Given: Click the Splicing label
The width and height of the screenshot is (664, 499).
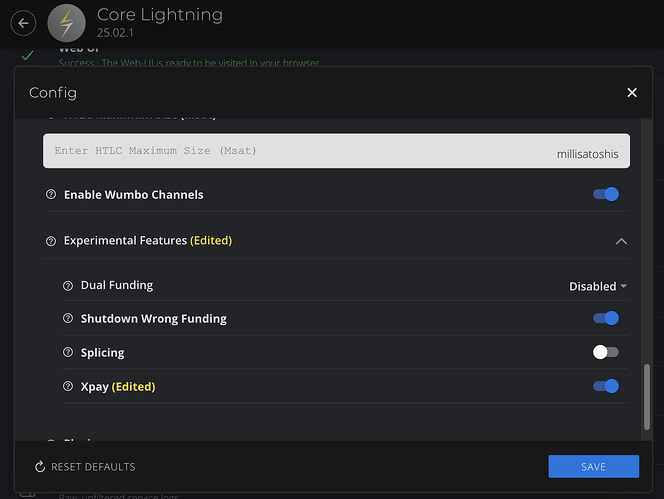Looking at the screenshot, I should click(x=102, y=352).
